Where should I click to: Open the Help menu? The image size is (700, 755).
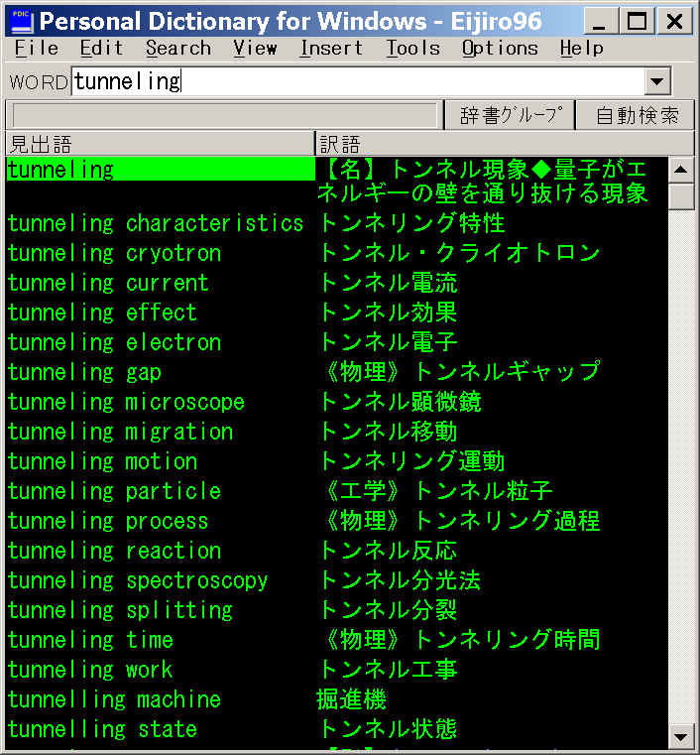(581, 49)
